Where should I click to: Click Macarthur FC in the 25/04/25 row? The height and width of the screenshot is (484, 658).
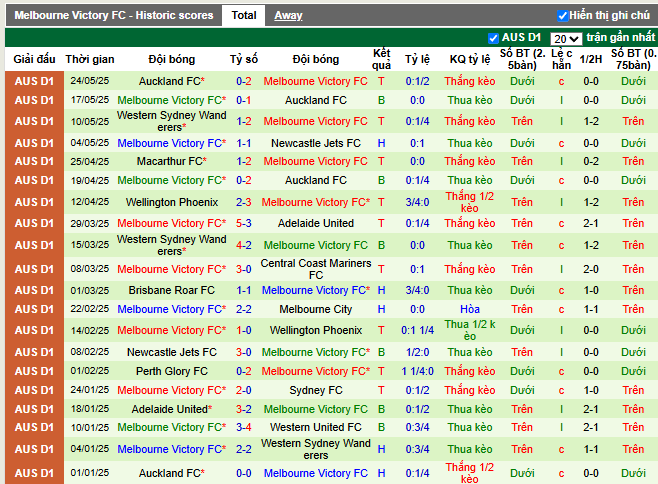(x=170, y=161)
